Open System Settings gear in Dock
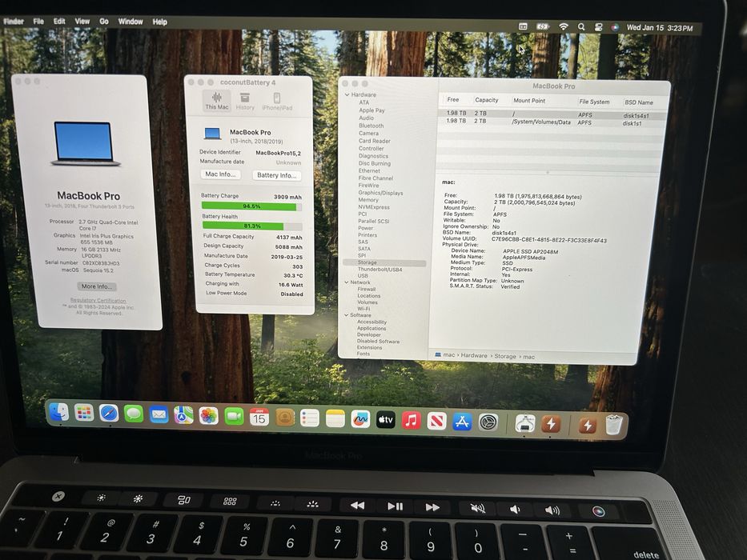The width and height of the screenshot is (747, 560). pos(488,422)
